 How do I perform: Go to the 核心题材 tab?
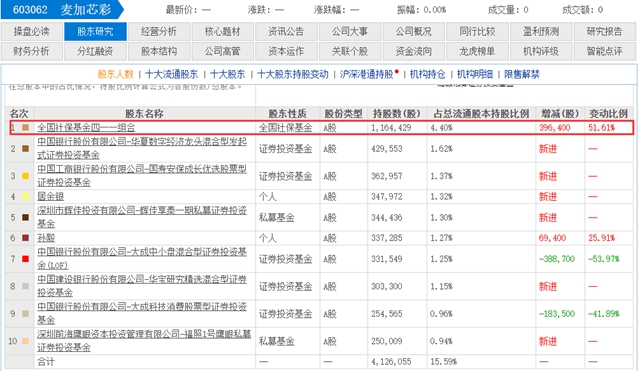(x=222, y=31)
